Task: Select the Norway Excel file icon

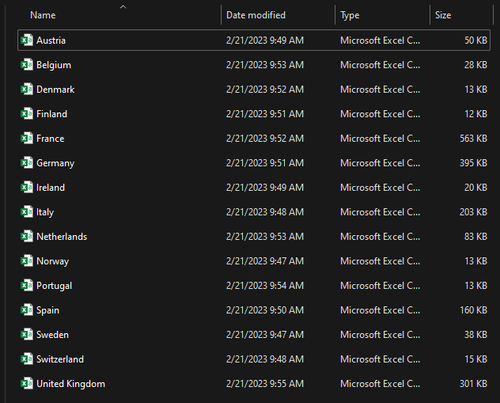Action: 27,261
